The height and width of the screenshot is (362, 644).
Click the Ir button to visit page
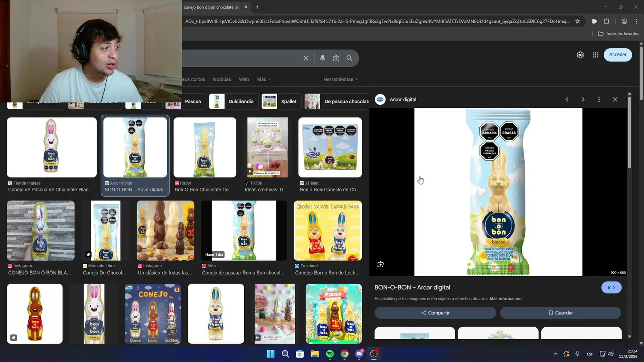click(611, 288)
